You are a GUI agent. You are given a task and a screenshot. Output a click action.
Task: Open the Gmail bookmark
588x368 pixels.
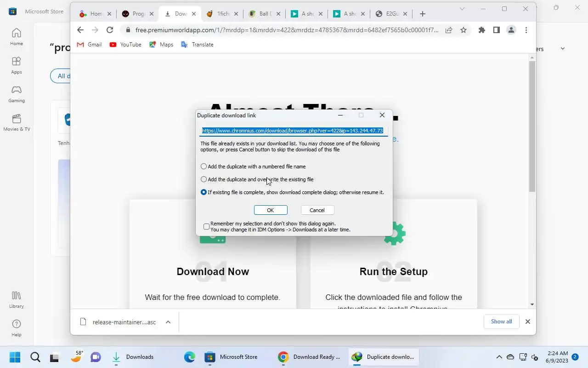coord(89,45)
